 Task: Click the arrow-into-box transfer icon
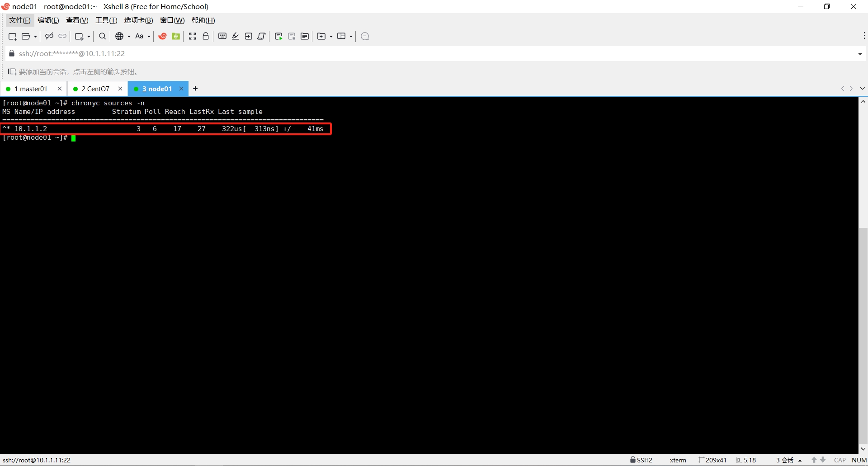[x=249, y=36]
